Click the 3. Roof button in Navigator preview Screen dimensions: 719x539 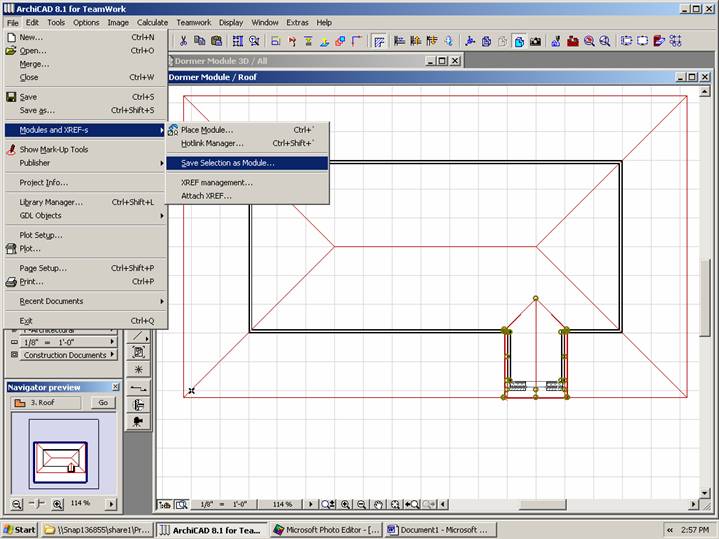point(45,403)
